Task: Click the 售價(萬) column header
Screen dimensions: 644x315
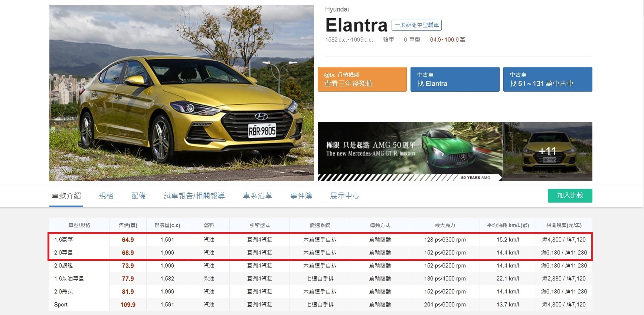Action: pyautogui.click(x=128, y=225)
